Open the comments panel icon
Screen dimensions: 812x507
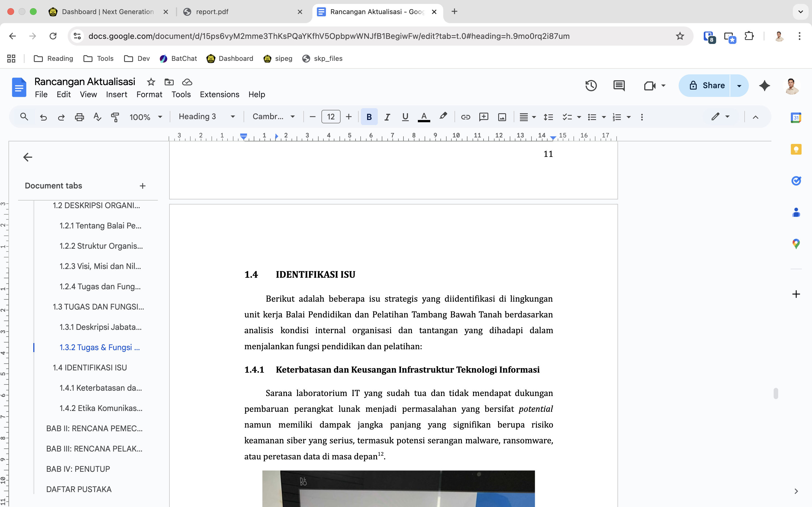pyautogui.click(x=619, y=86)
